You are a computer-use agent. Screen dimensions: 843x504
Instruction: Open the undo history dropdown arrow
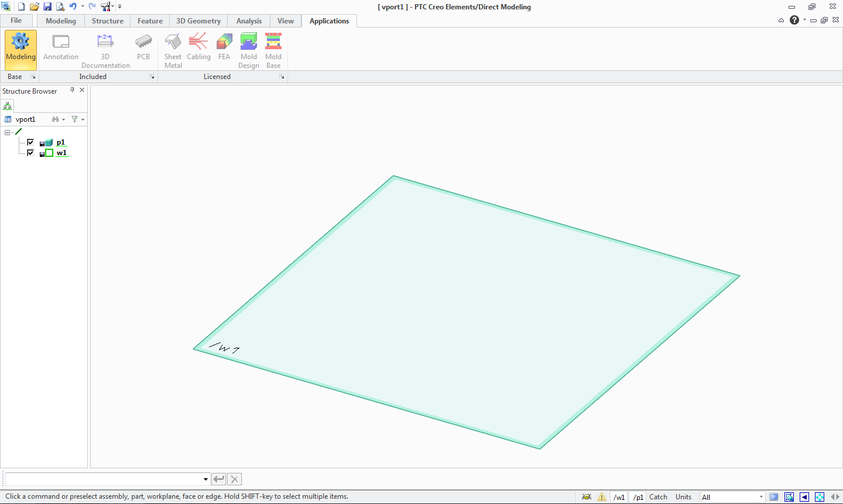pos(83,6)
